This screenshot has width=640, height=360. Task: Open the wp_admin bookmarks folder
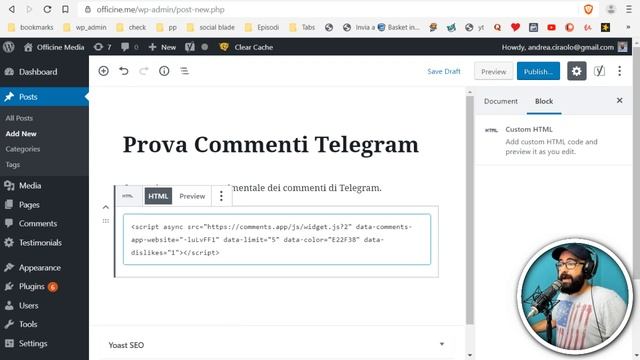point(85,27)
